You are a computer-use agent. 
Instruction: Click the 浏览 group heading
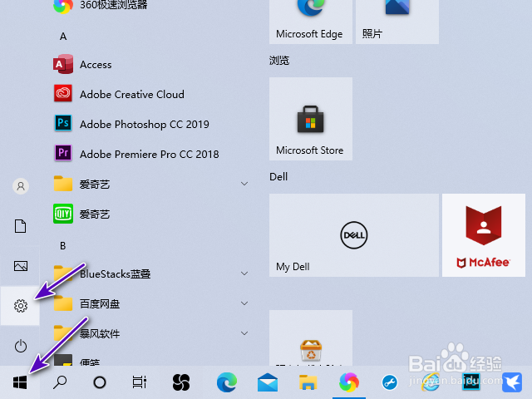(279, 61)
